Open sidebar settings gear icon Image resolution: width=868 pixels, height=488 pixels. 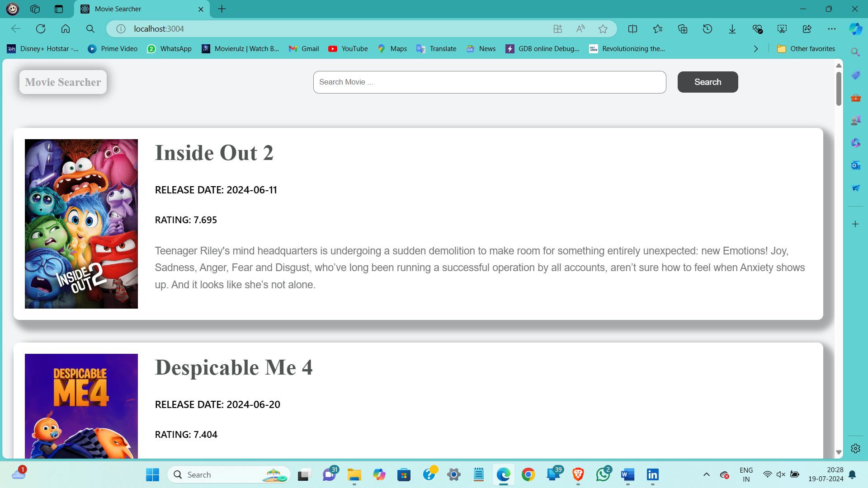[x=855, y=448]
